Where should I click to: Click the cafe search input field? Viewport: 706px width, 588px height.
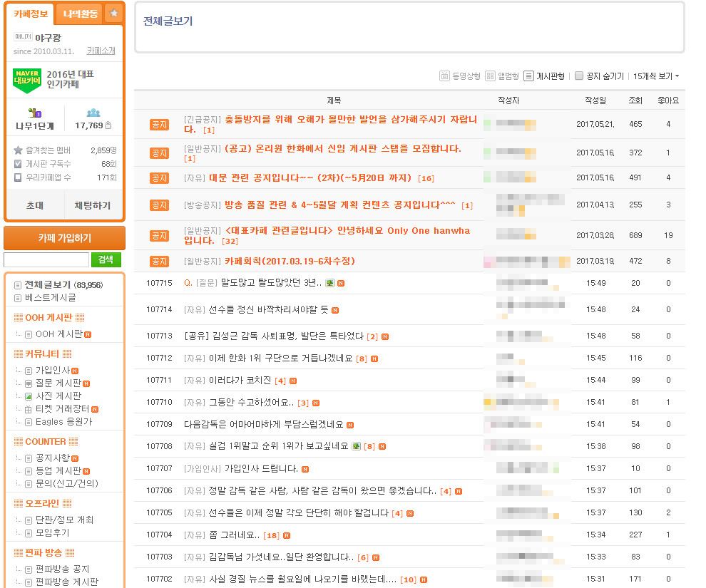click(x=46, y=260)
